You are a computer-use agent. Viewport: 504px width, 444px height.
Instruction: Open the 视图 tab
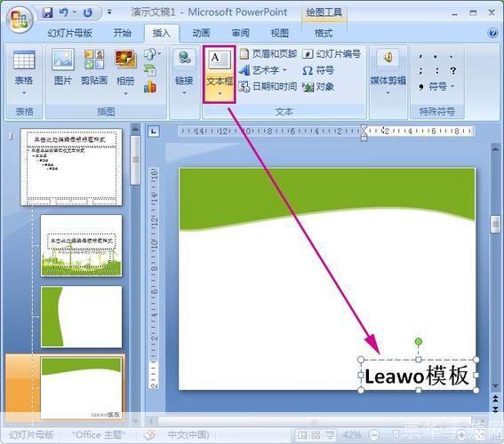pyautogui.click(x=279, y=33)
